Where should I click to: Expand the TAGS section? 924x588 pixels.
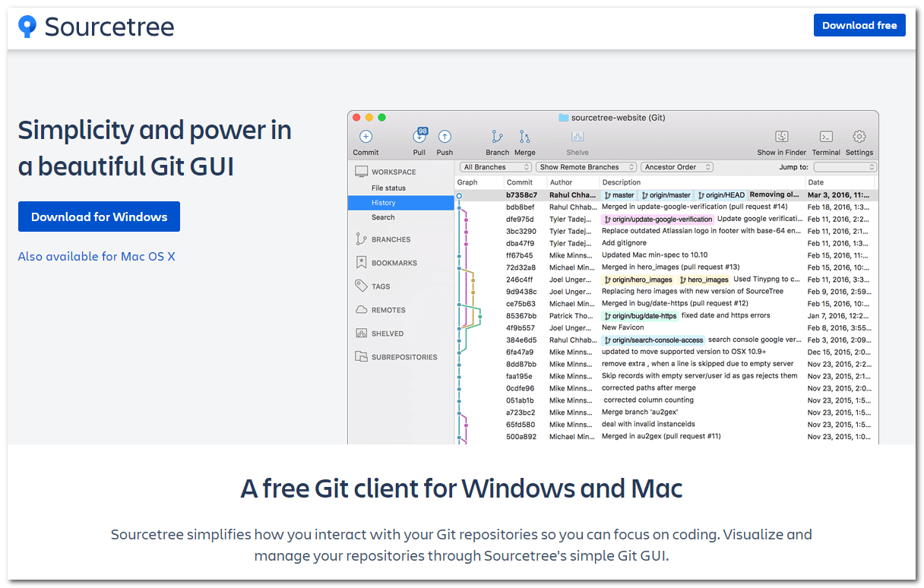[381, 286]
